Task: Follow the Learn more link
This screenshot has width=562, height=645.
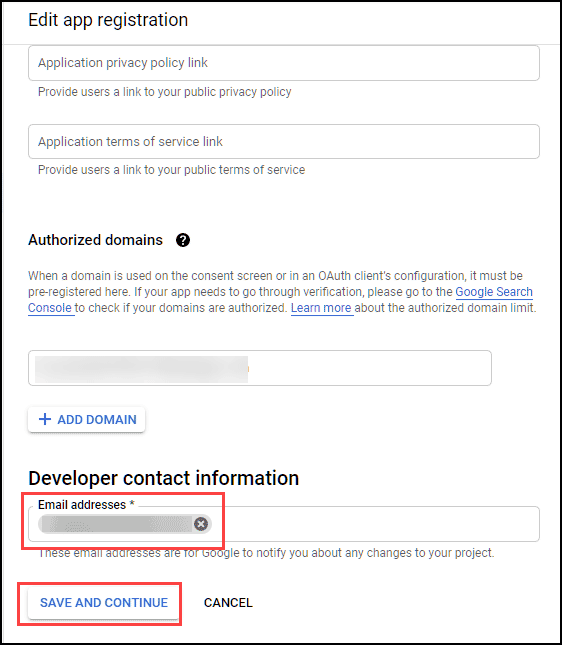Action: tap(321, 308)
